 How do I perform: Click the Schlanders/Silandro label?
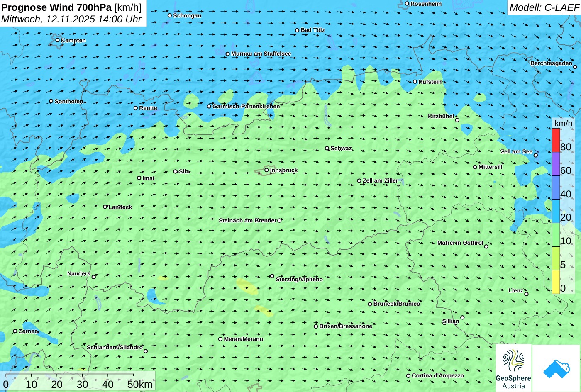(x=115, y=347)
